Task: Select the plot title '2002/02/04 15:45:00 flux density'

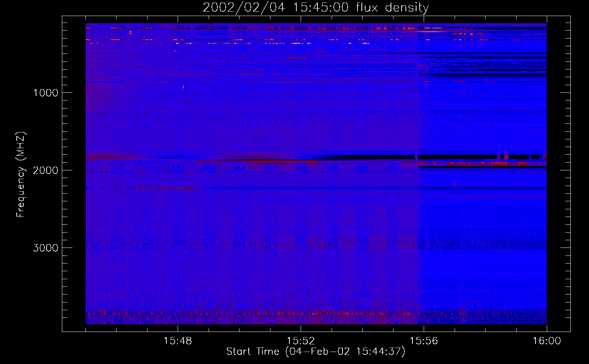Action: pyautogui.click(x=316, y=8)
